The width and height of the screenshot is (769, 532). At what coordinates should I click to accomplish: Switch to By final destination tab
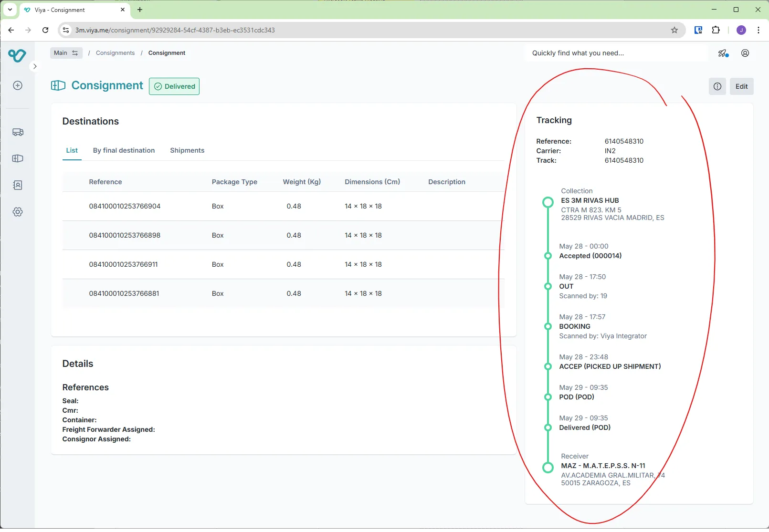(124, 150)
